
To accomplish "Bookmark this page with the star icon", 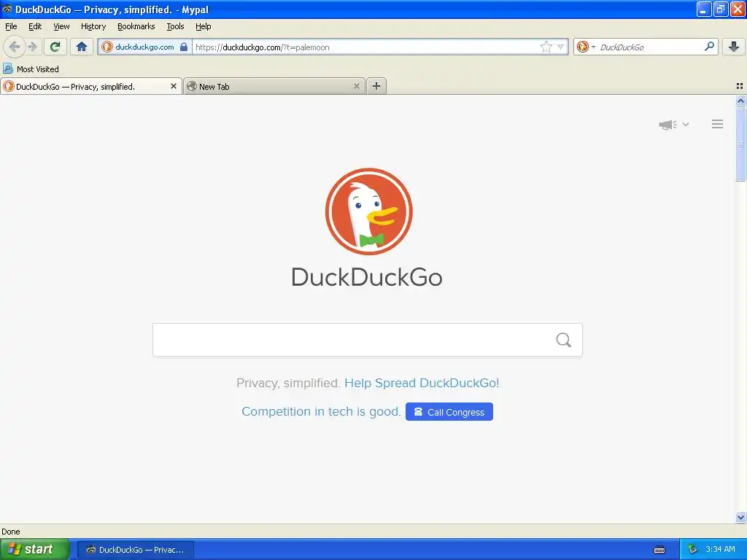I will pos(546,47).
